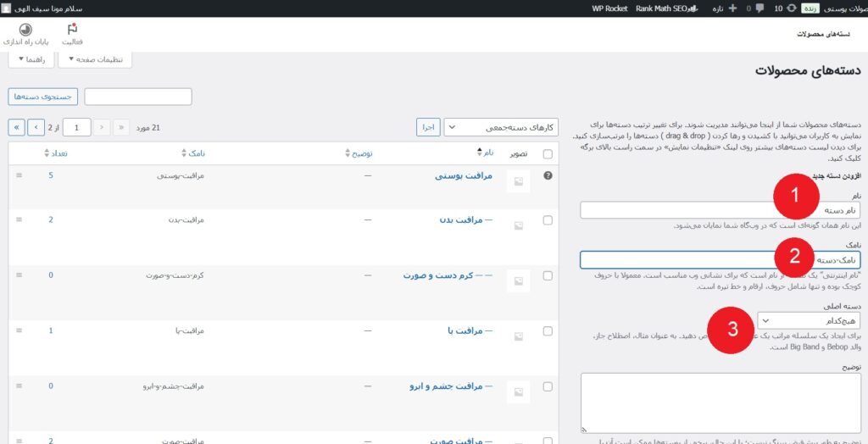Click the اجرا apply button
This screenshot has height=444, width=868.
pos(428,127)
